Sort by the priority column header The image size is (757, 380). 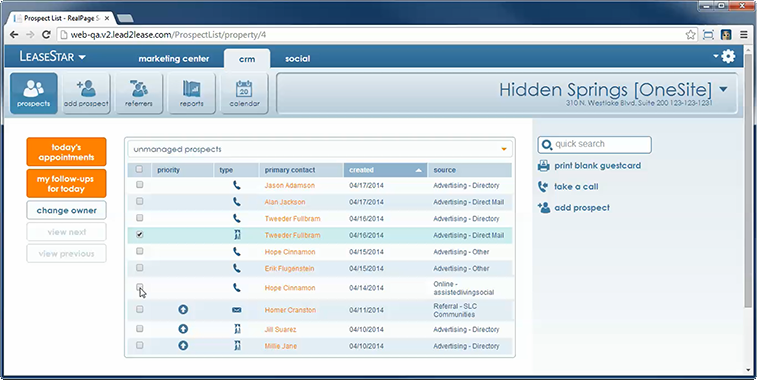182,170
